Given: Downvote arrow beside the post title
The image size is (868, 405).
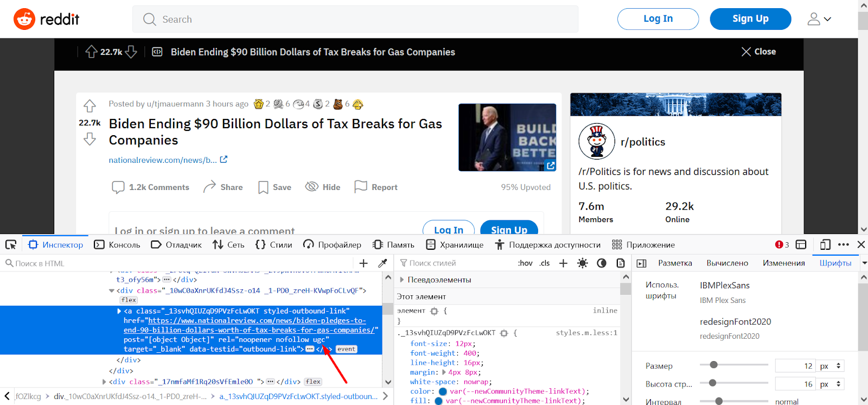Looking at the screenshot, I should (x=90, y=140).
